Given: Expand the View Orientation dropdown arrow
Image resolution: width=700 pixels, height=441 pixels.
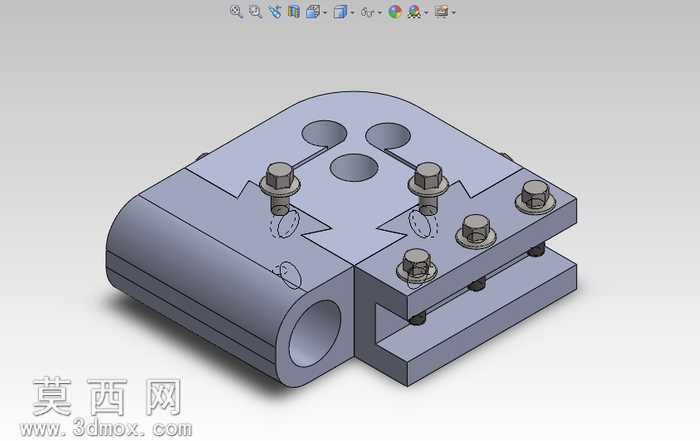Looking at the screenshot, I should click(325, 12).
